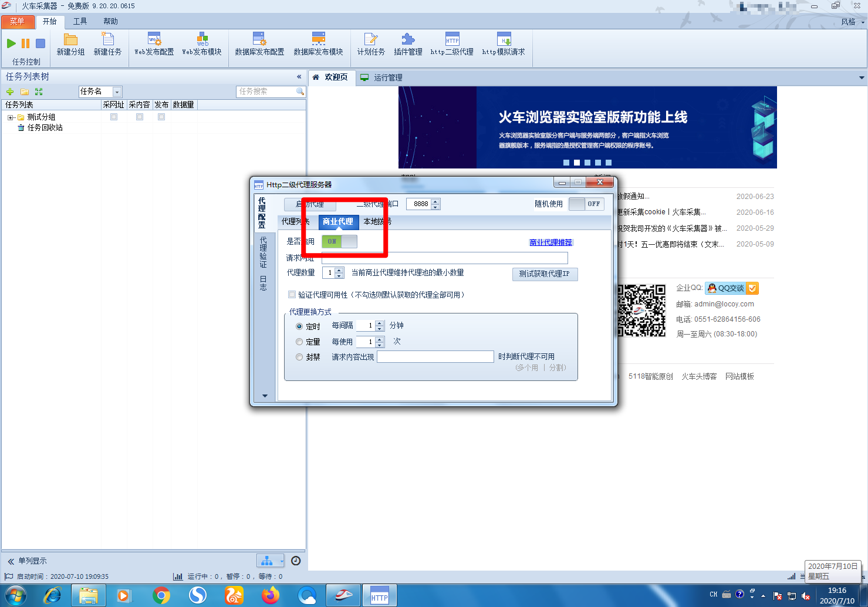Open 计划任务 scheduler

[x=371, y=45]
